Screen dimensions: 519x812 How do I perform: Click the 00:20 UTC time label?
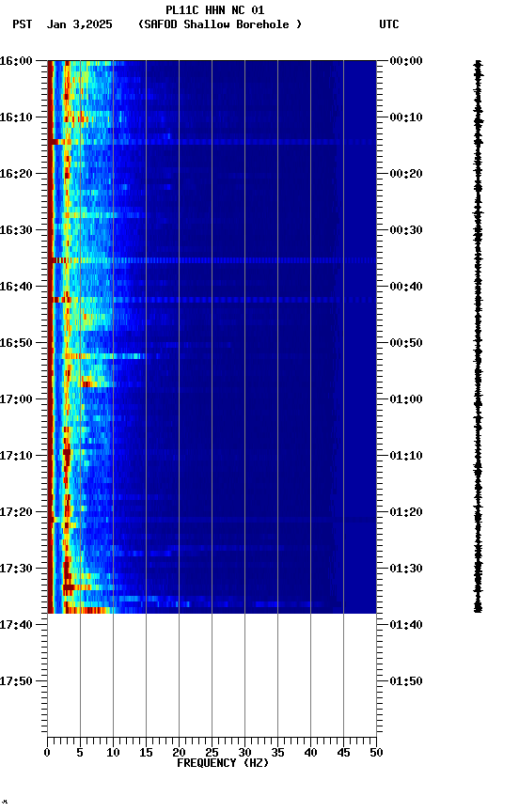tap(406, 174)
